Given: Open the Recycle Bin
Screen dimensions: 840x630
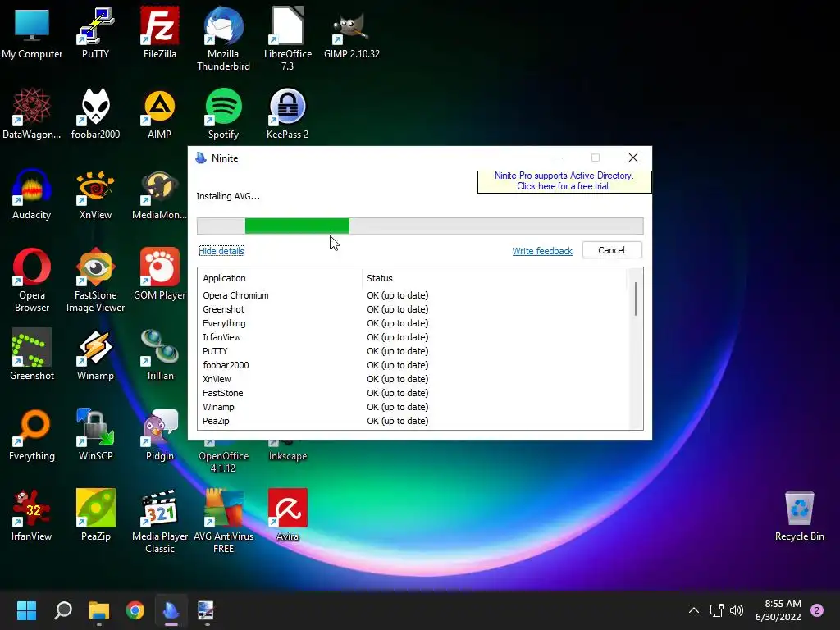Looking at the screenshot, I should (x=799, y=515).
